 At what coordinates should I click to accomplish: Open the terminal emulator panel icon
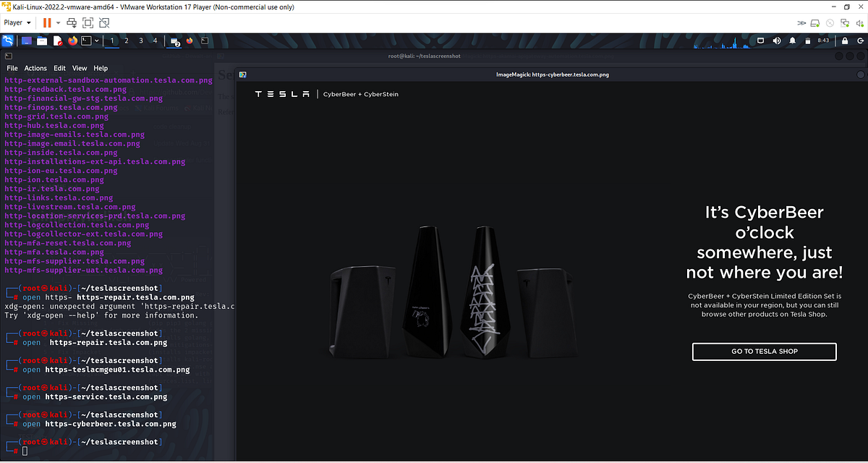click(x=85, y=41)
